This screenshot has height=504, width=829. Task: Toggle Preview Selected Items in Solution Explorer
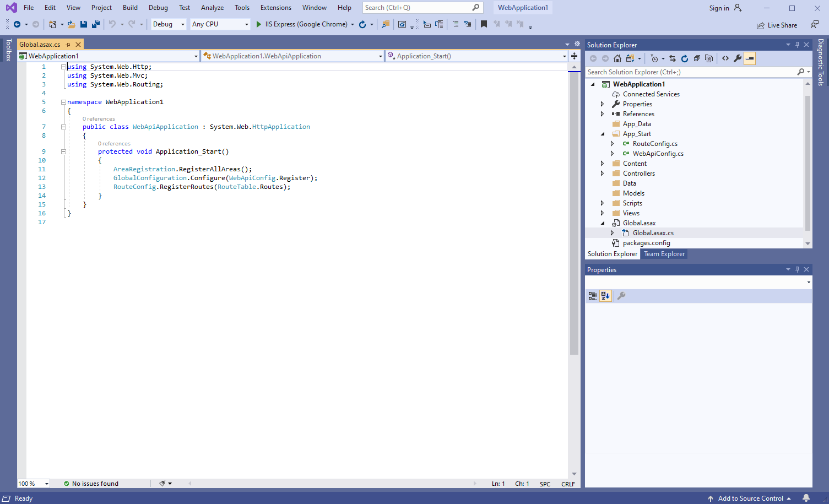(x=750, y=58)
